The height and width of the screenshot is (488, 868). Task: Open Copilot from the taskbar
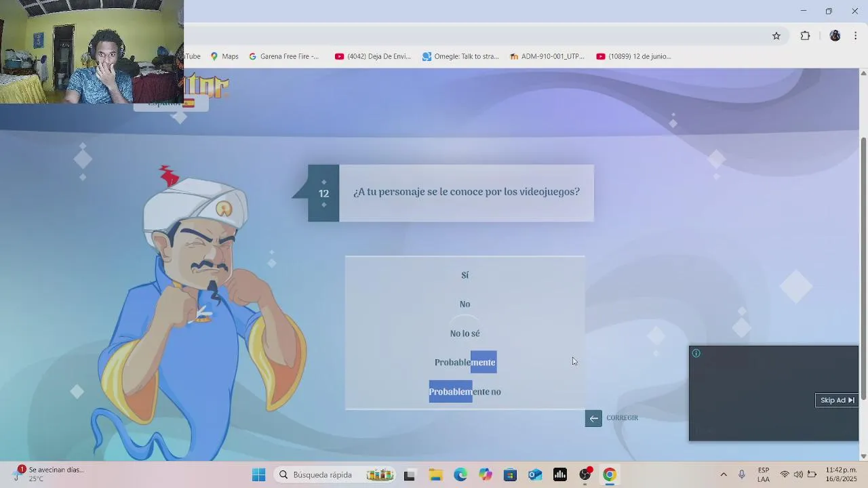(486, 475)
